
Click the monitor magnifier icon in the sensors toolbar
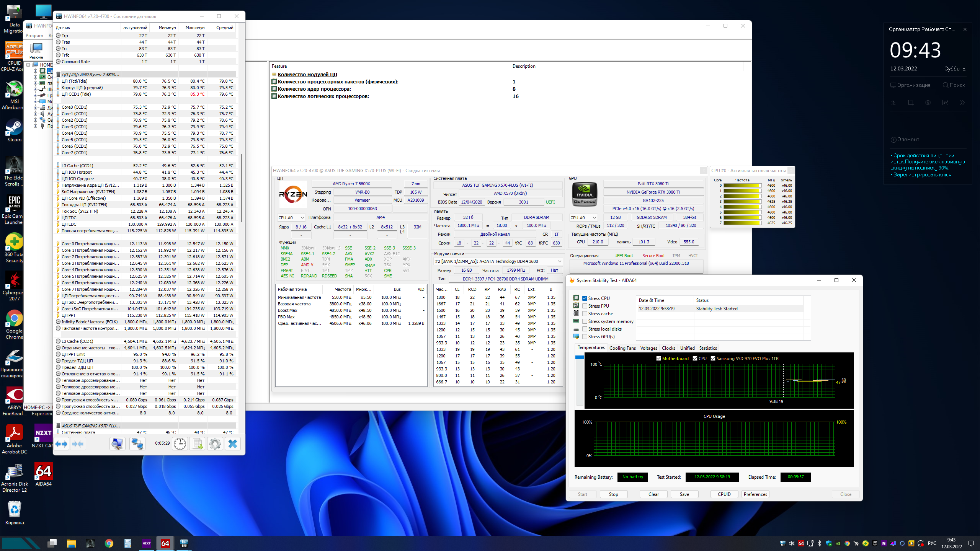[117, 444]
